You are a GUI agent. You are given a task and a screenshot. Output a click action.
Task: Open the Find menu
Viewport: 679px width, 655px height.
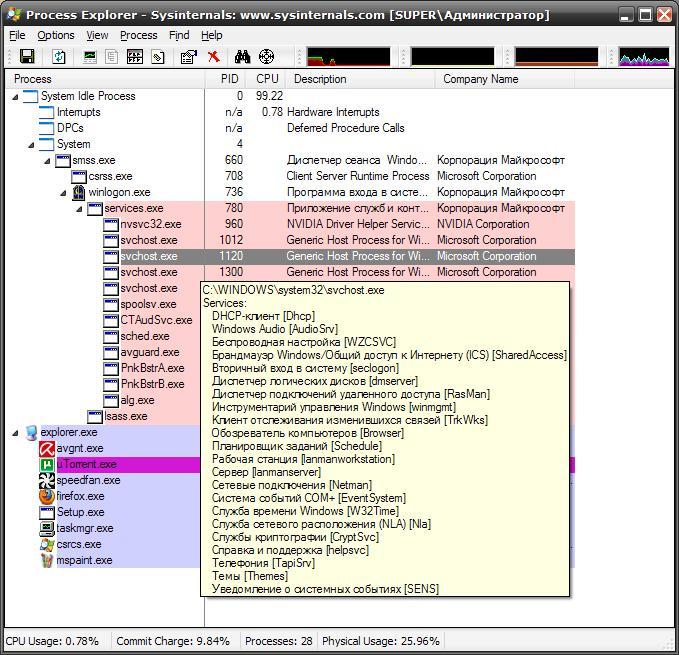click(179, 35)
